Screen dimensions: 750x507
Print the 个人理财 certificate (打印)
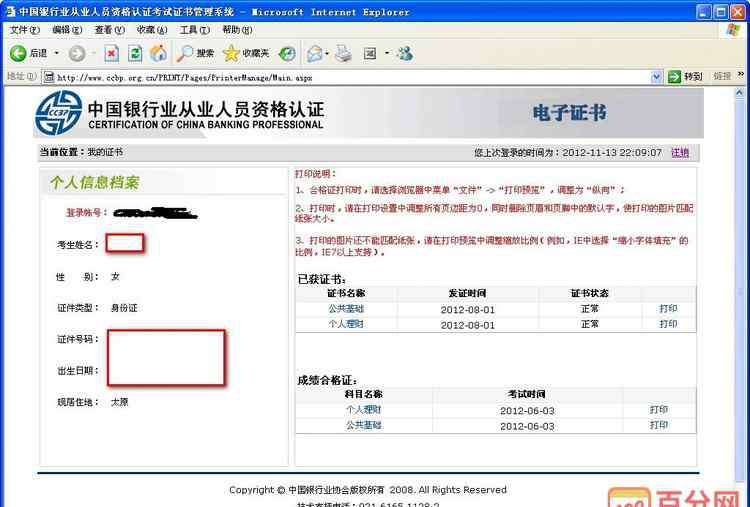coord(668,324)
